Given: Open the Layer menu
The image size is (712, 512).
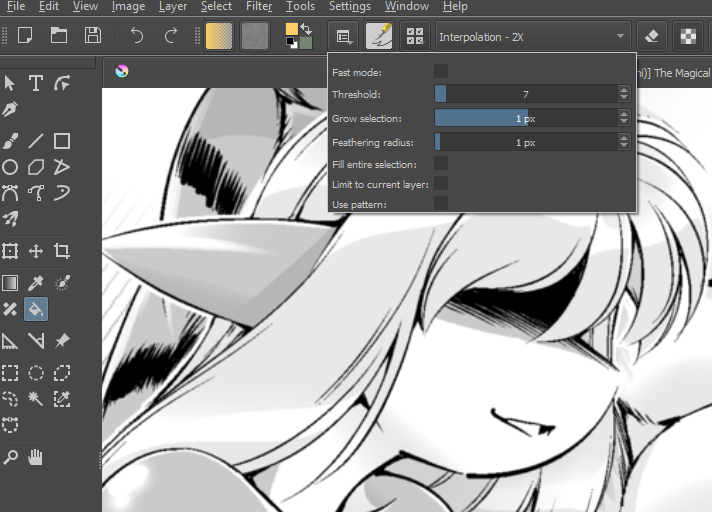Looking at the screenshot, I should (172, 7).
